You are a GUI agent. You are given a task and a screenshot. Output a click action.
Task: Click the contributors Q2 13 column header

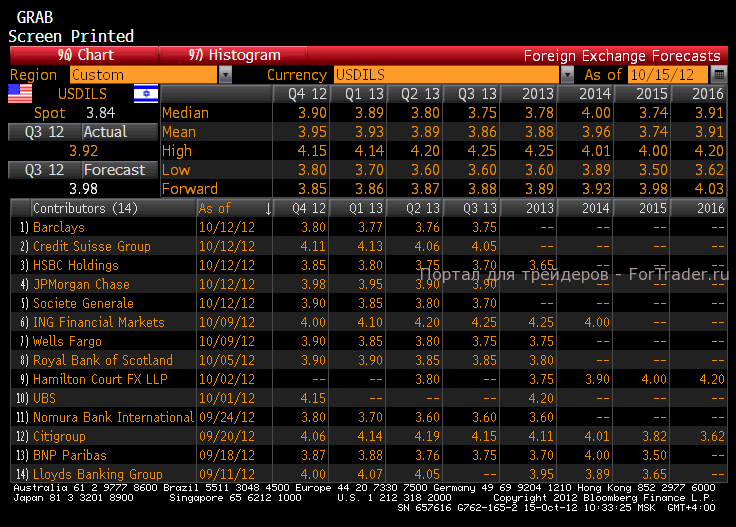point(414,208)
